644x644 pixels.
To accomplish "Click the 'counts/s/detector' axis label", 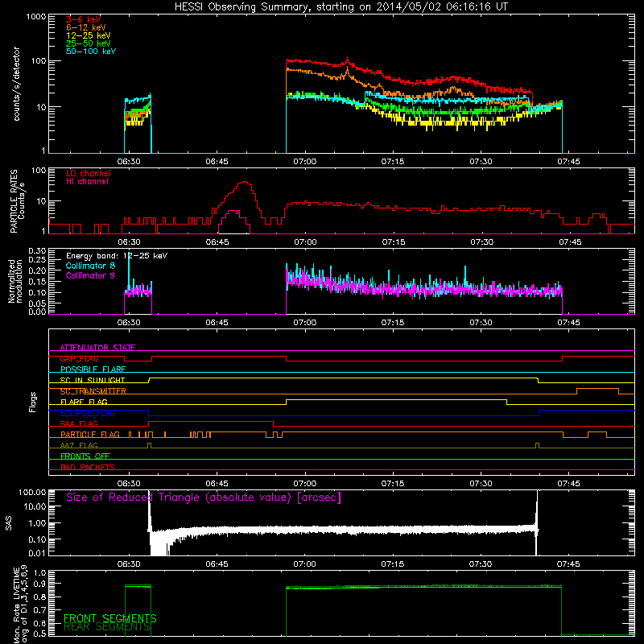I will tap(16, 84).
